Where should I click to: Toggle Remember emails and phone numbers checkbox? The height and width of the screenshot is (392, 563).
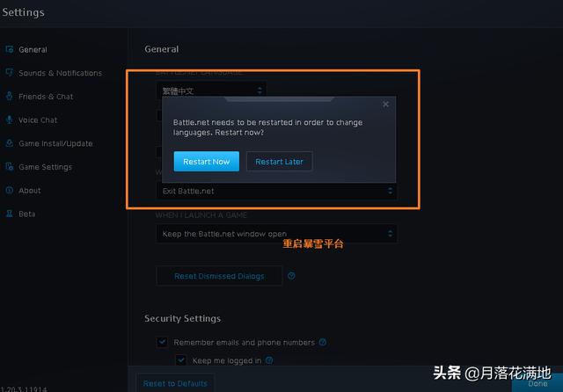point(162,342)
